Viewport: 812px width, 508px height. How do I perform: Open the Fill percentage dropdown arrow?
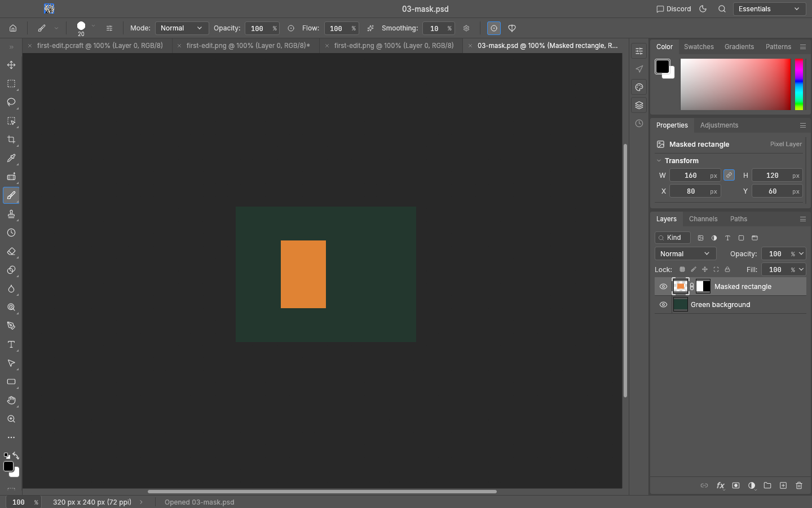[x=801, y=270]
